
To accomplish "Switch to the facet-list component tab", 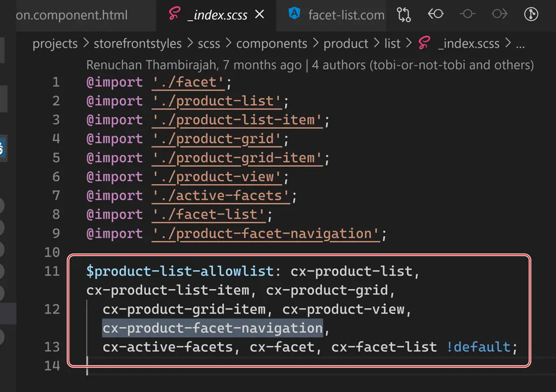I will pyautogui.click(x=346, y=15).
